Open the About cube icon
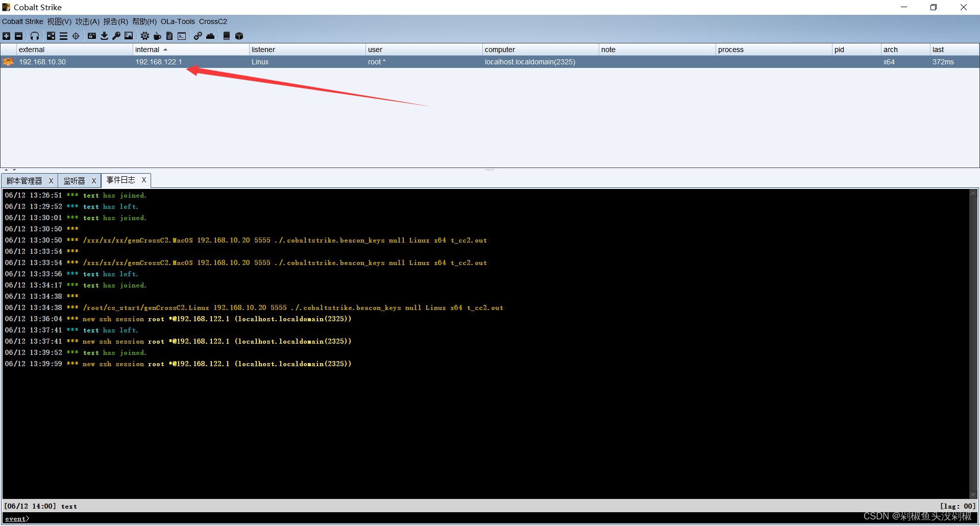The width and height of the screenshot is (980, 526). pyautogui.click(x=239, y=36)
